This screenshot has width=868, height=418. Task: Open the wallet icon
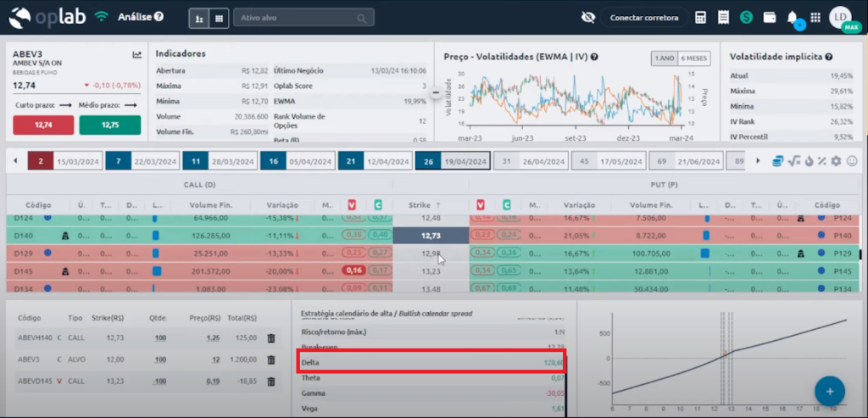click(770, 17)
